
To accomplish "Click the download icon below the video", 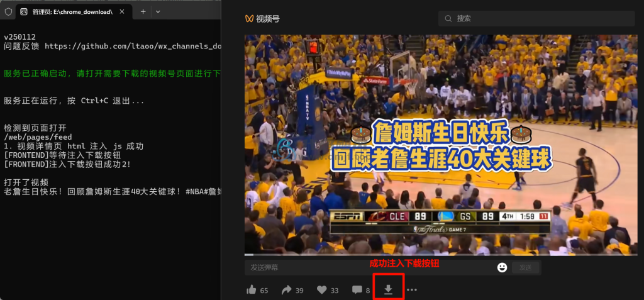I will click(388, 290).
